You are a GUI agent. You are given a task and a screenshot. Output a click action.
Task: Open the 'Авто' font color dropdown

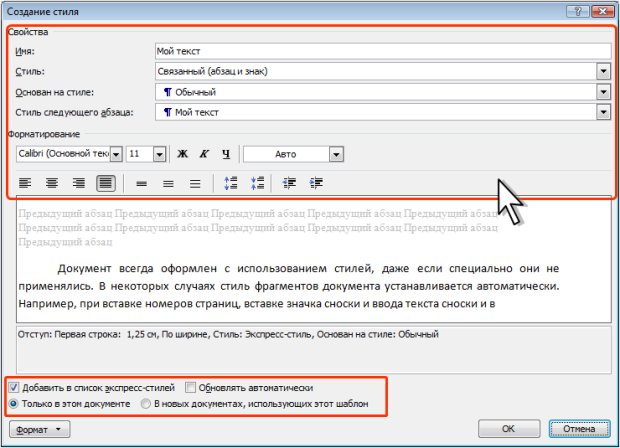pyautogui.click(x=336, y=154)
